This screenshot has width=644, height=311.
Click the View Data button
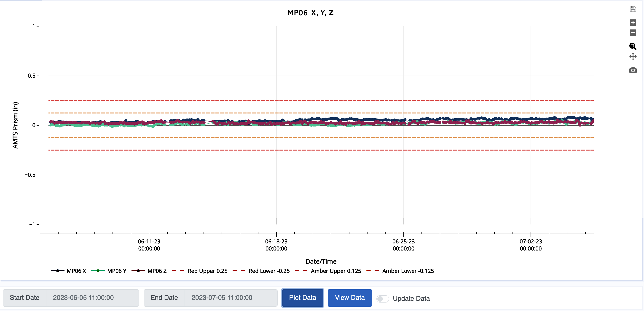click(x=349, y=298)
